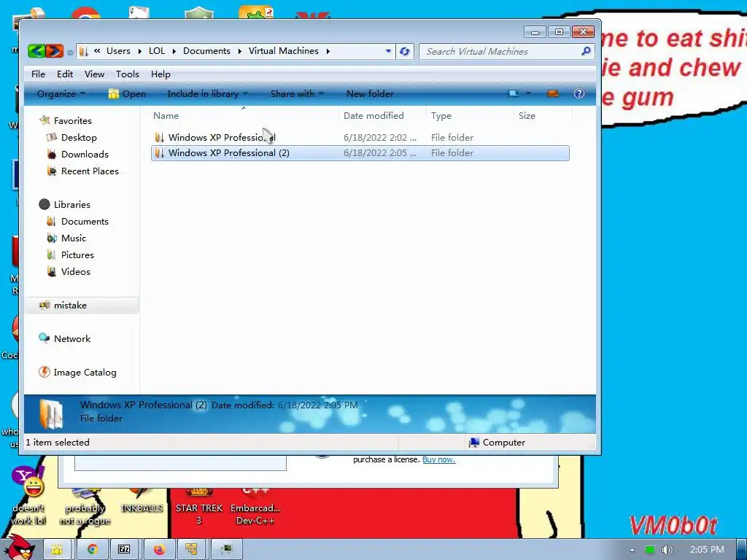Open 7-Zip from the taskbar
The image size is (747, 560).
[124, 550]
